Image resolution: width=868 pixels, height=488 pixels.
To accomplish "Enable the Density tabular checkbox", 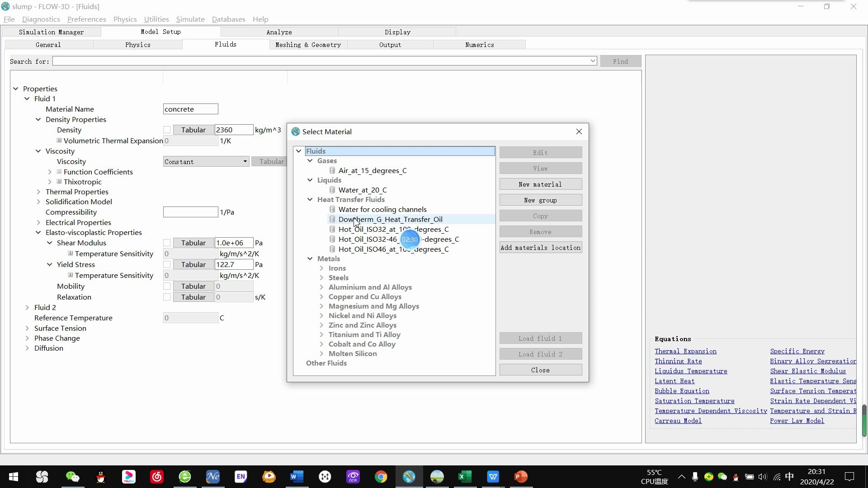I will pos(167,130).
